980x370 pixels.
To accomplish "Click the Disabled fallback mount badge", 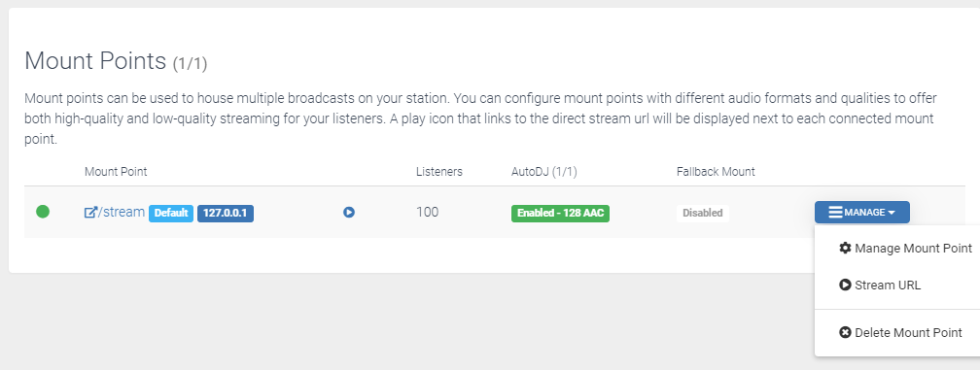I will pyautogui.click(x=703, y=214).
